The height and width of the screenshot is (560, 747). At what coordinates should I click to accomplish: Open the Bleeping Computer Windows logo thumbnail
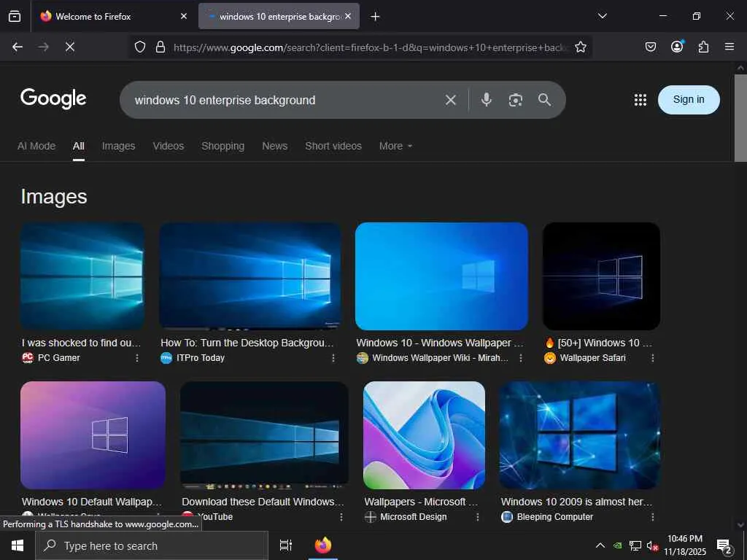(x=580, y=435)
